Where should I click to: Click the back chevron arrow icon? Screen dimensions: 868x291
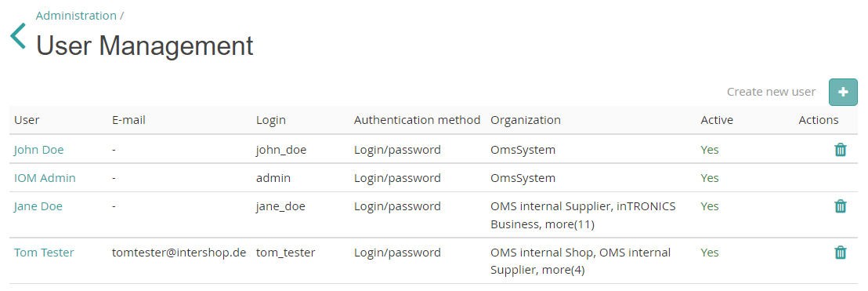[18, 36]
